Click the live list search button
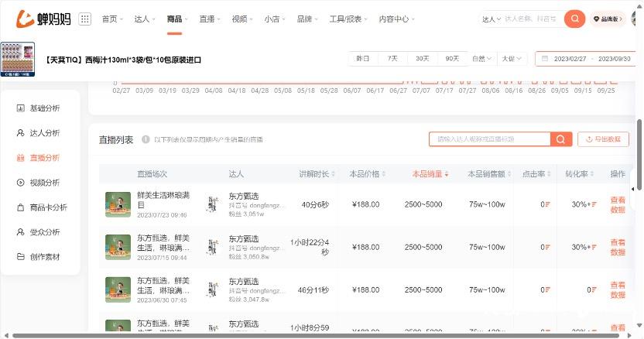This screenshot has width=644, height=339. coord(560,139)
